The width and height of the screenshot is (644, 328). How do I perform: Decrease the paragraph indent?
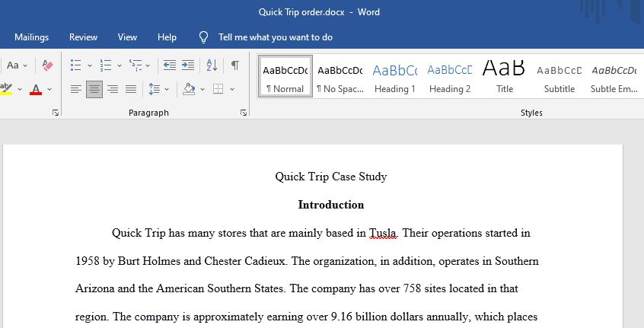(x=169, y=65)
